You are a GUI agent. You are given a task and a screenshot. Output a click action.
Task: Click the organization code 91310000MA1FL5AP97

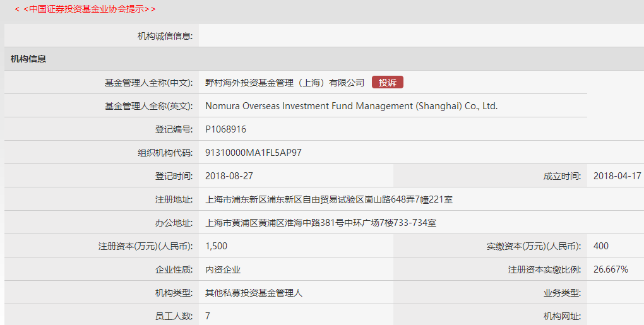coord(253,153)
